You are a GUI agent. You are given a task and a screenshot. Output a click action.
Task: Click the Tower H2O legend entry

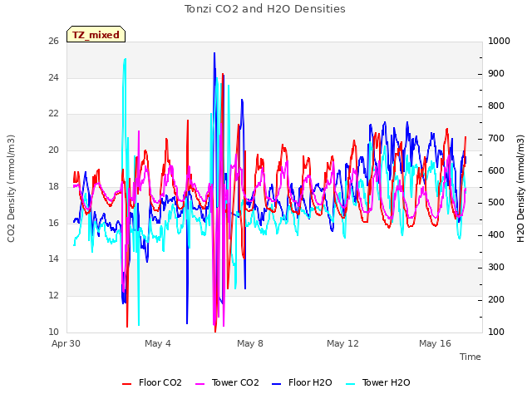377,382
